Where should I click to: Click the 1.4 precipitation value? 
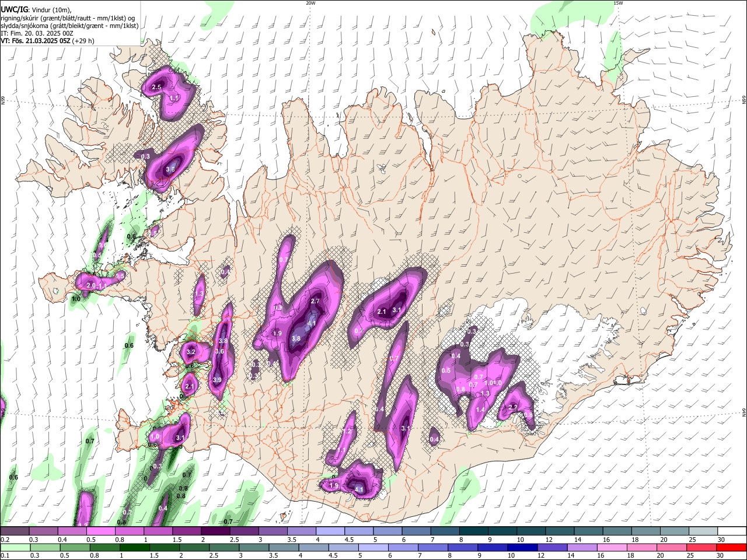[480, 410]
